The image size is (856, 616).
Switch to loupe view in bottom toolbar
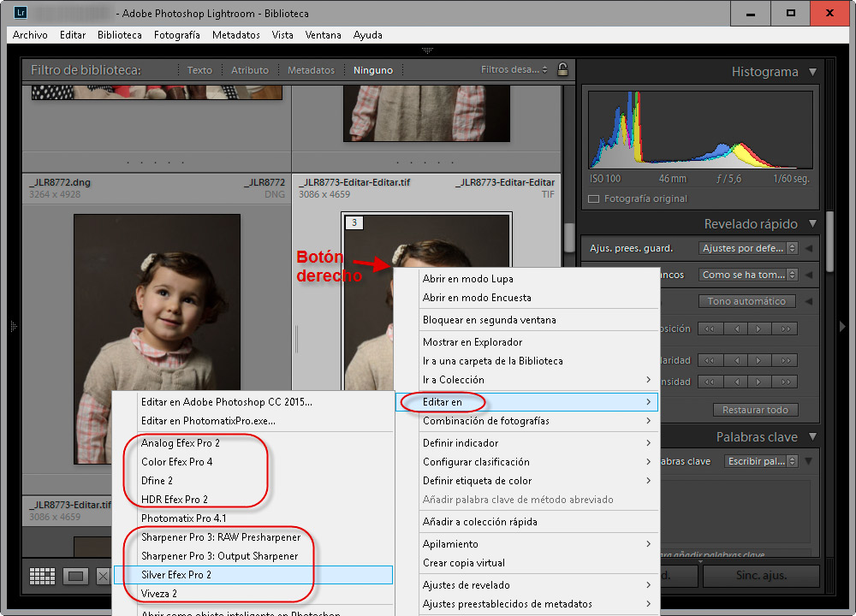(x=75, y=576)
